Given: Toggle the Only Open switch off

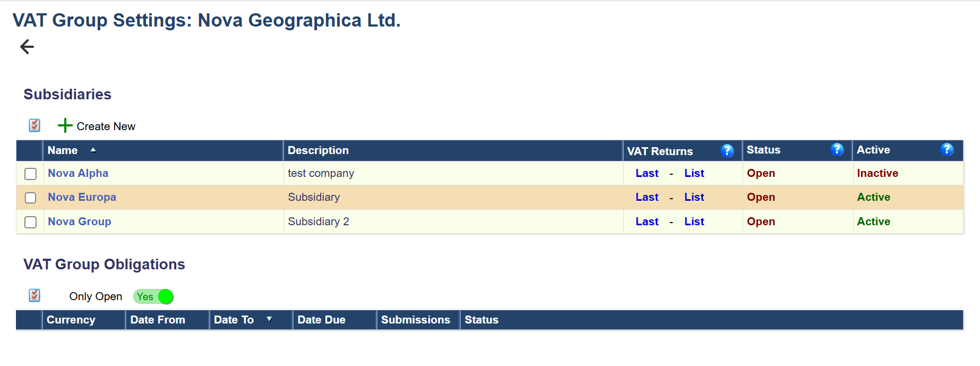Looking at the screenshot, I should click(153, 296).
